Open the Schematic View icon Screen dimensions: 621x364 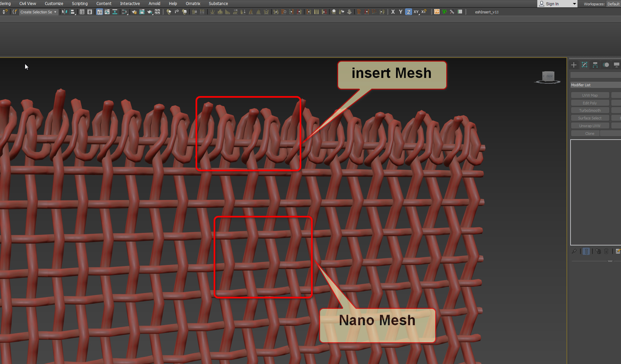(x=115, y=12)
